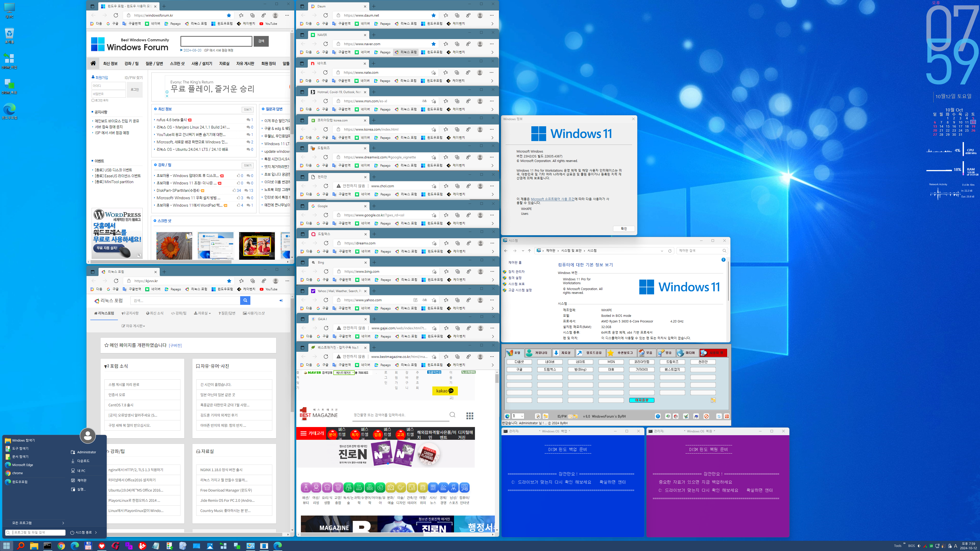Screen dimensions: 980x551
Task: Open Chrome from the taskbar
Action: tap(61, 546)
